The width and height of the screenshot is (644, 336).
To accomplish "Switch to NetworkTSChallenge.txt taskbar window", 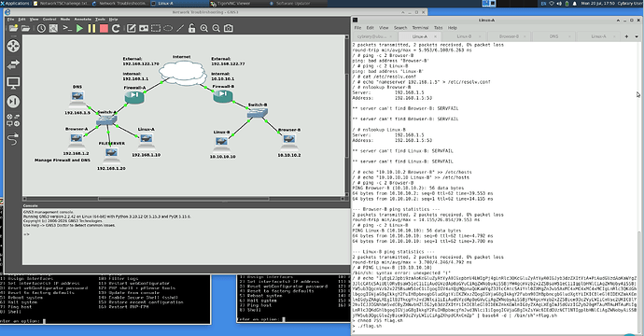I will click(x=61, y=4).
